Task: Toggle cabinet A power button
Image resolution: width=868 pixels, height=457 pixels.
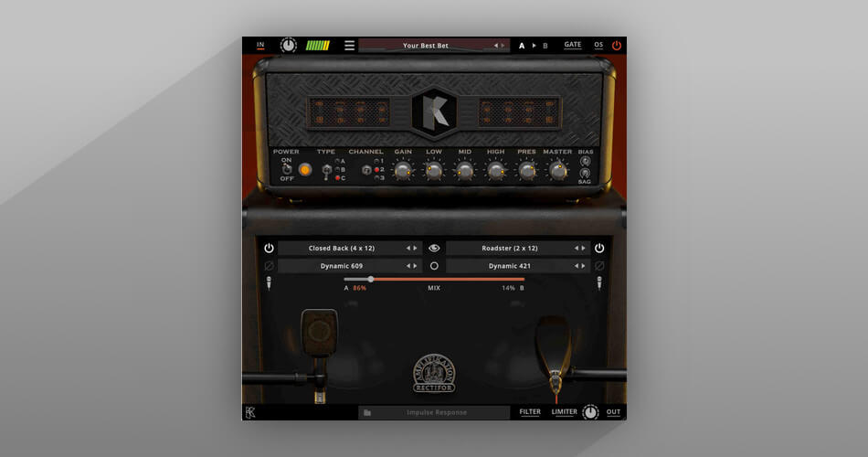Action: (x=269, y=249)
